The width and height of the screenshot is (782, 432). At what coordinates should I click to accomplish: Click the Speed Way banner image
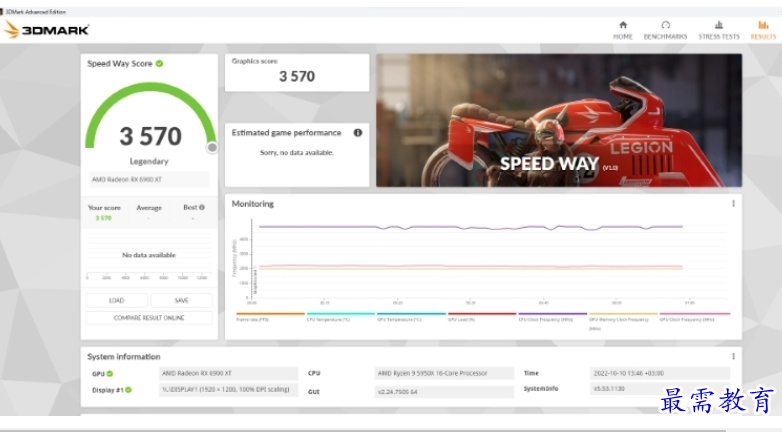pyautogui.click(x=559, y=120)
